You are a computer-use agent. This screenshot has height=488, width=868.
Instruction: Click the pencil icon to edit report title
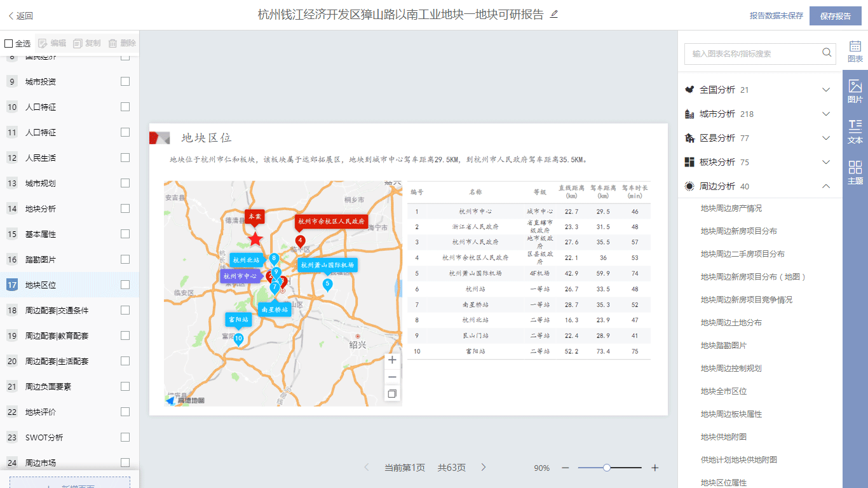(554, 14)
